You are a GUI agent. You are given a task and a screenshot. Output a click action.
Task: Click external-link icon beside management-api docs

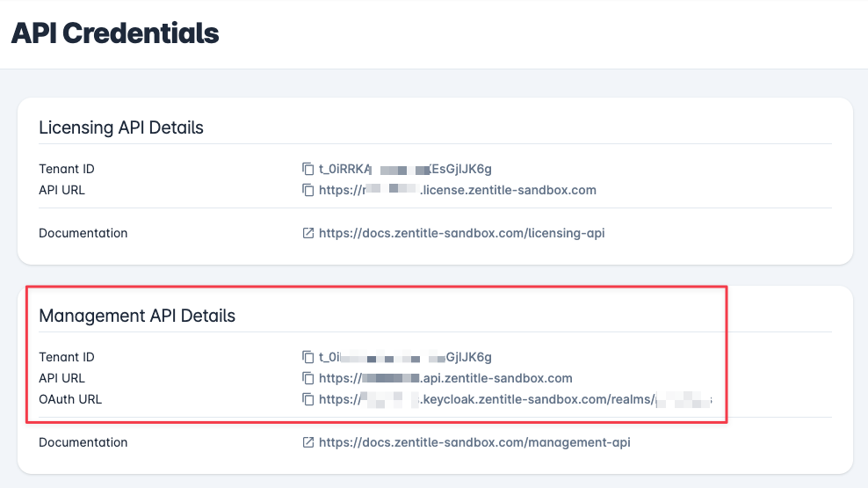click(x=307, y=442)
